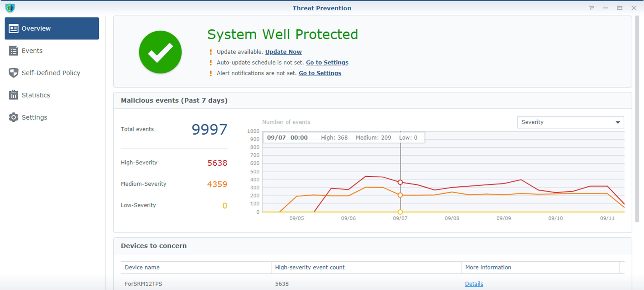Open the Severity dropdown above the chart
The height and width of the screenshot is (290, 644).
click(x=570, y=122)
